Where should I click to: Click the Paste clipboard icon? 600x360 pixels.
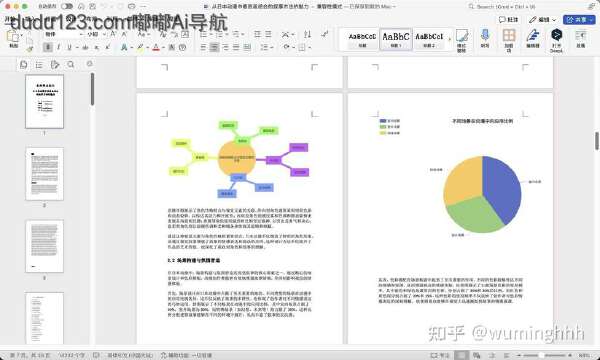[13, 37]
